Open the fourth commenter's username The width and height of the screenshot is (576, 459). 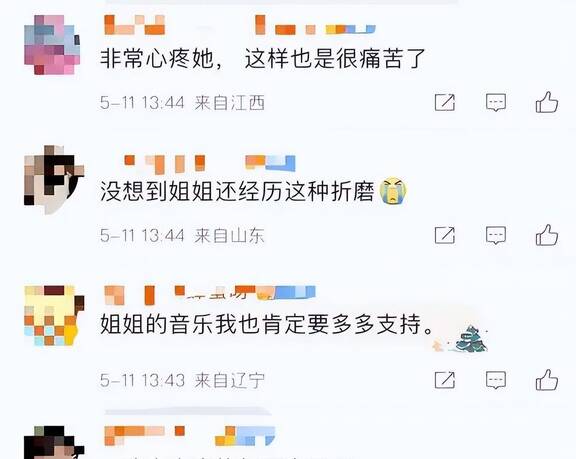(x=190, y=435)
